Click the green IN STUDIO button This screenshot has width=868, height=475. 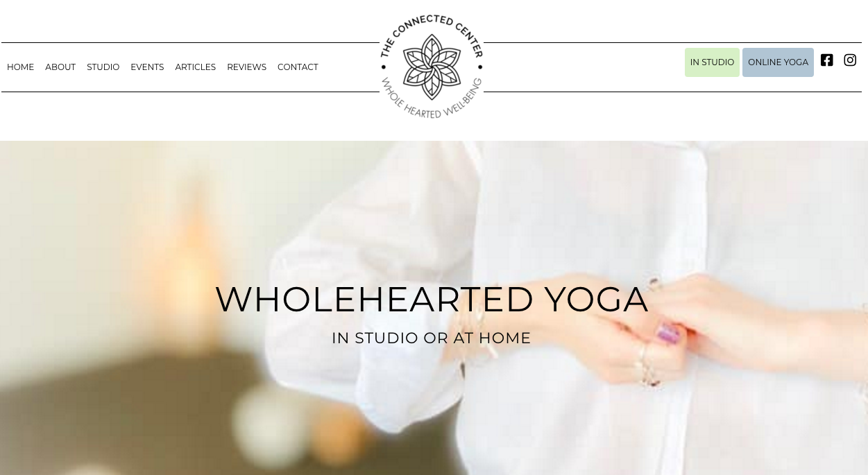(x=712, y=62)
